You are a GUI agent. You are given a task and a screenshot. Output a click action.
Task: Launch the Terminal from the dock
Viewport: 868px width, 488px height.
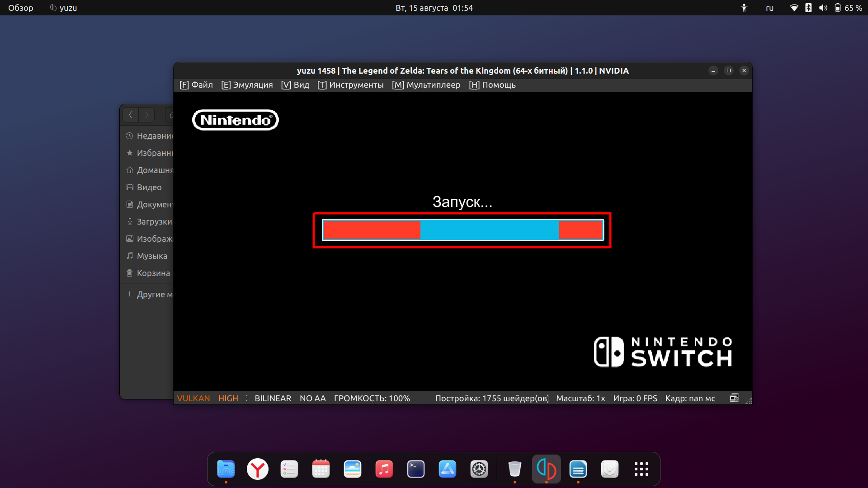[x=416, y=469]
